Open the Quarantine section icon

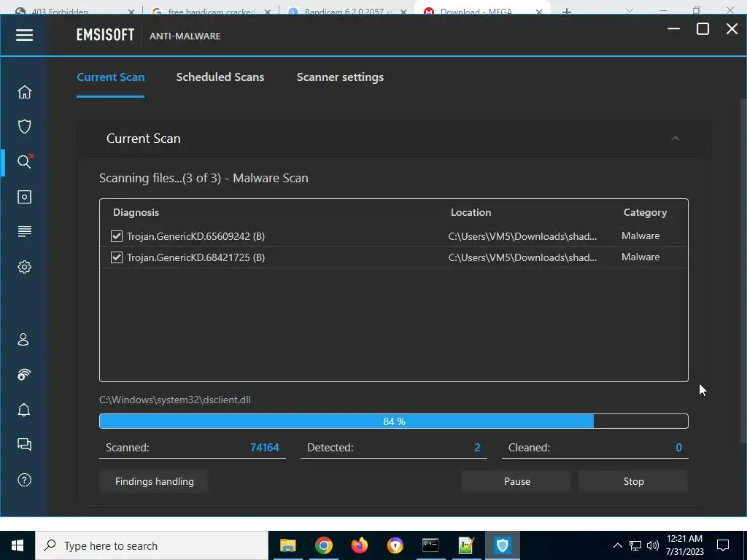pos(24,197)
